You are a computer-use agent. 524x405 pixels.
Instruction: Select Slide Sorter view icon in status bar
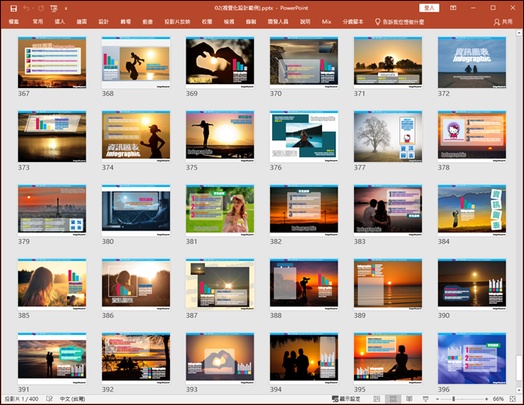[x=393, y=399]
